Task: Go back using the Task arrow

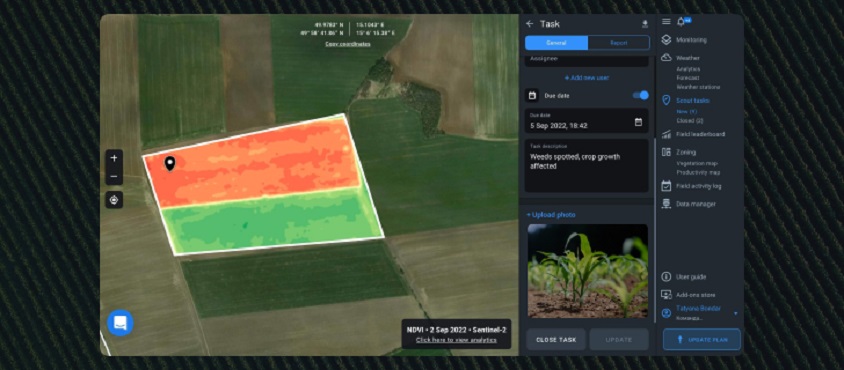Action: click(x=530, y=24)
